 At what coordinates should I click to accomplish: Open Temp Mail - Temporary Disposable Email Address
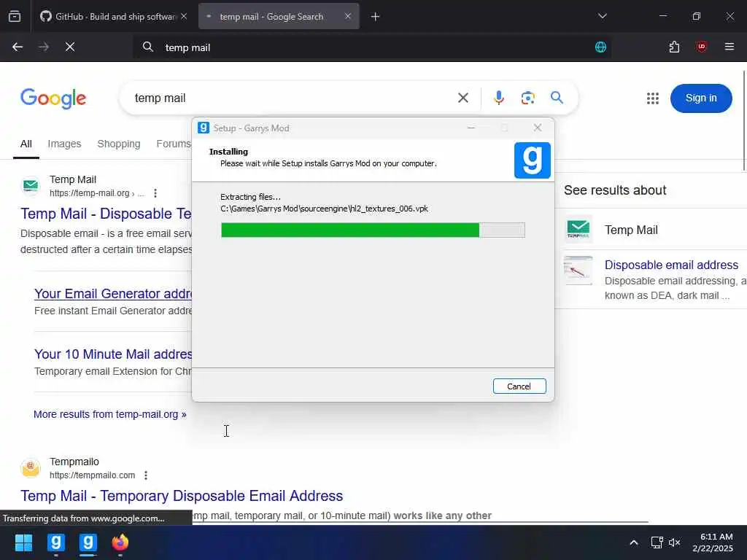click(x=182, y=496)
